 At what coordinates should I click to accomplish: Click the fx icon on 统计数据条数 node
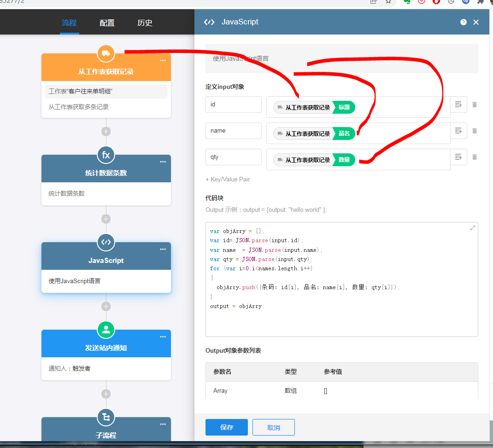click(x=106, y=155)
